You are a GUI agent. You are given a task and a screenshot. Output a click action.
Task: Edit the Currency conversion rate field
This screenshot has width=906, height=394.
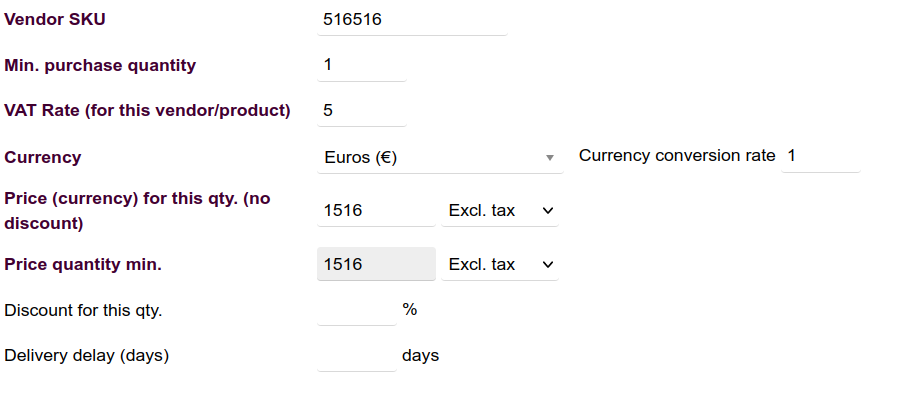(821, 156)
